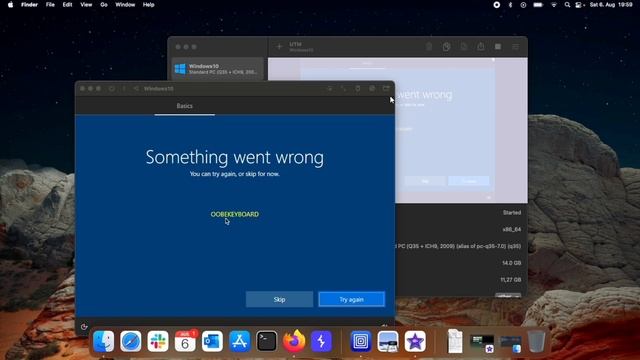The height and width of the screenshot is (360, 640).
Task: Click the Wi-Fi icon in menu bar
Action: [x=554, y=5]
